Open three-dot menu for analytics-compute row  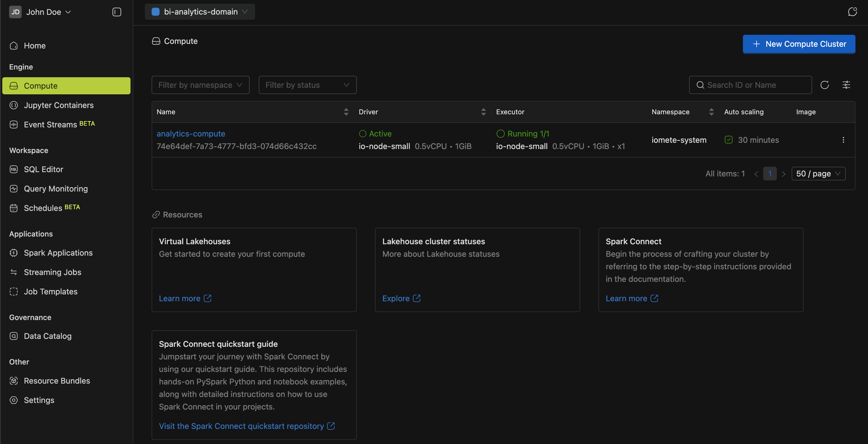pyautogui.click(x=843, y=140)
